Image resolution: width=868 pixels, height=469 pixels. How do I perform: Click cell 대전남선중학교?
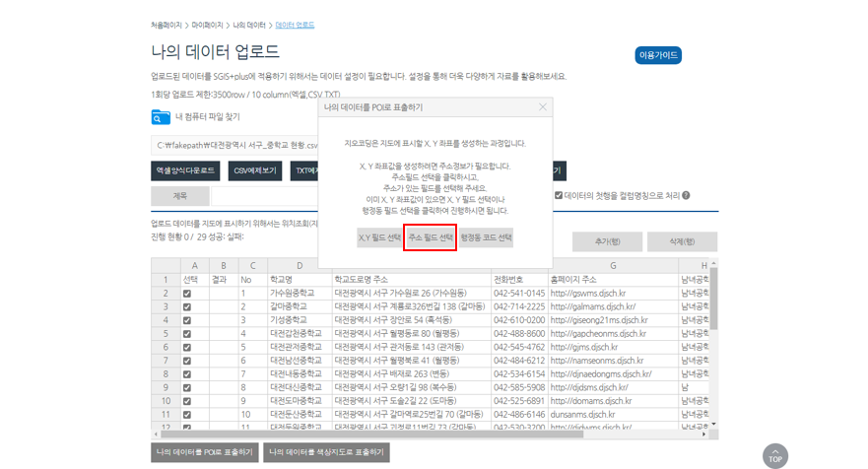pyautogui.click(x=300, y=361)
